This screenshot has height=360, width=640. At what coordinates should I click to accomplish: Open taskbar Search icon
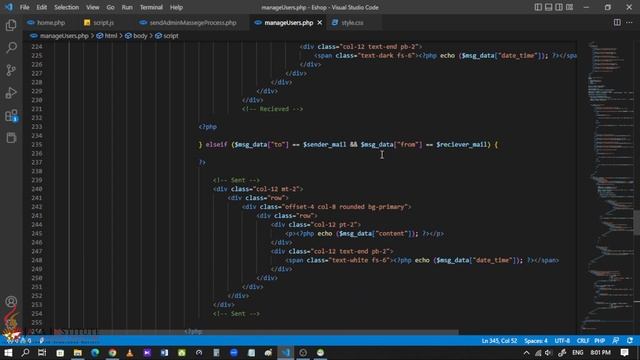(25, 353)
